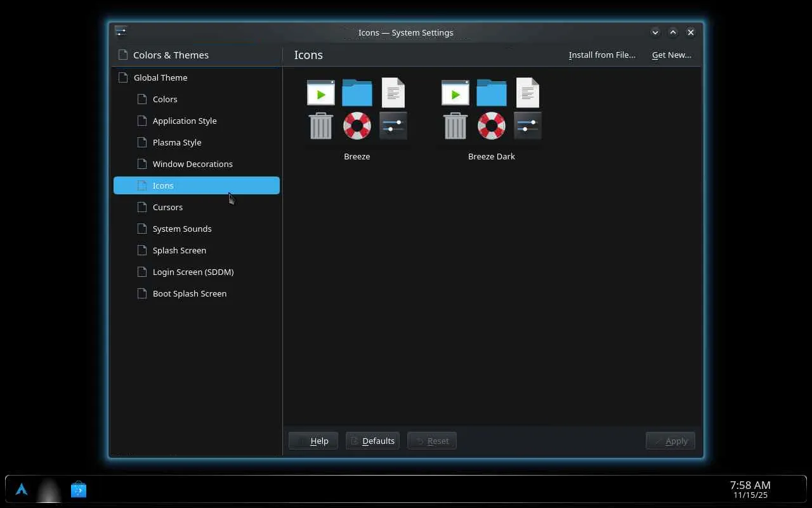The height and width of the screenshot is (508, 812).
Task: Launch Discover from the bottom panel
Action: pyautogui.click(x=79, y=490)
